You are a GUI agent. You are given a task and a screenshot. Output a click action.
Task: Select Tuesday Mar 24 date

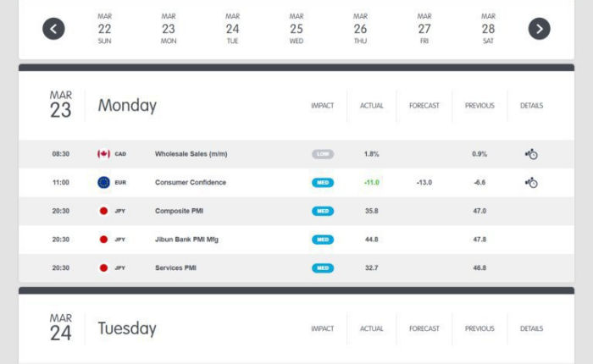tap(232, 29)
